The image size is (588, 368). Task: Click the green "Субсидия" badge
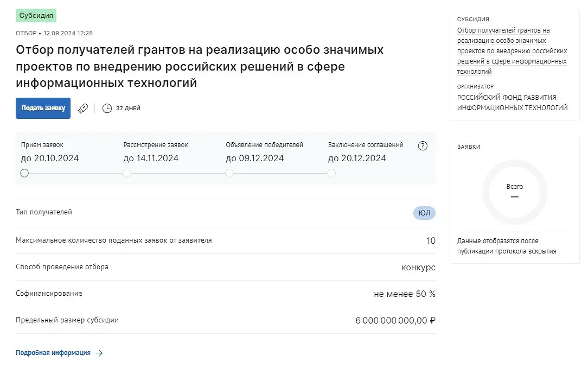[36, 16]
